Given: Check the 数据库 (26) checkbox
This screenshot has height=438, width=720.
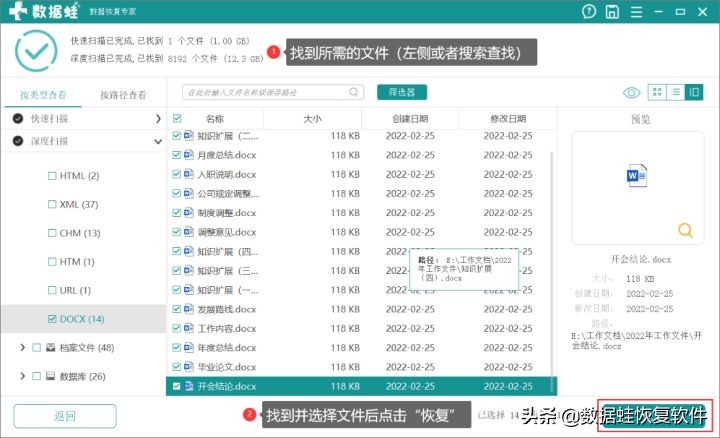Looking at the screenshot, I should (x=36, y=376).
